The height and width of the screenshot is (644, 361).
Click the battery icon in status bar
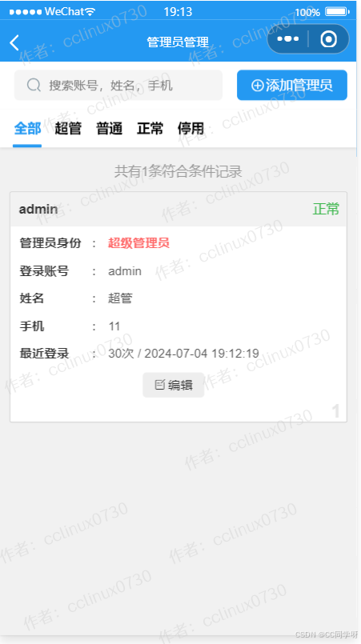click(x=338, y=11)
